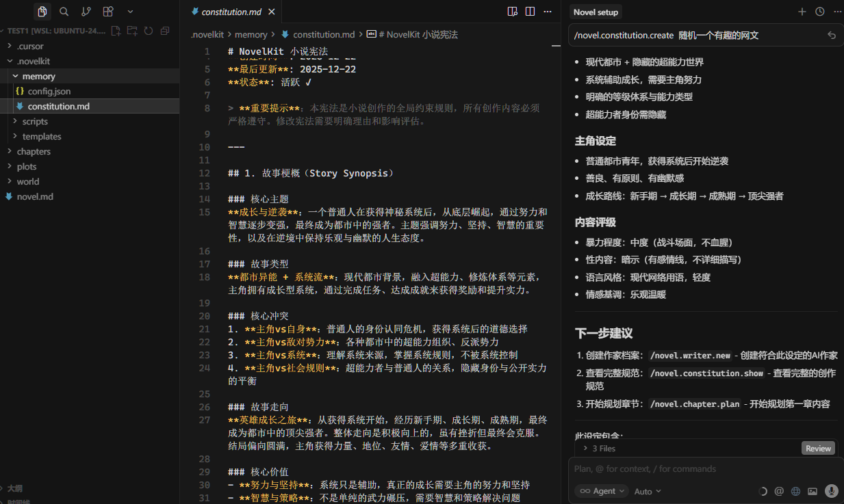Click the @ add context icon
The width and height of the screenshot is (844, 504).
[779, 491]
